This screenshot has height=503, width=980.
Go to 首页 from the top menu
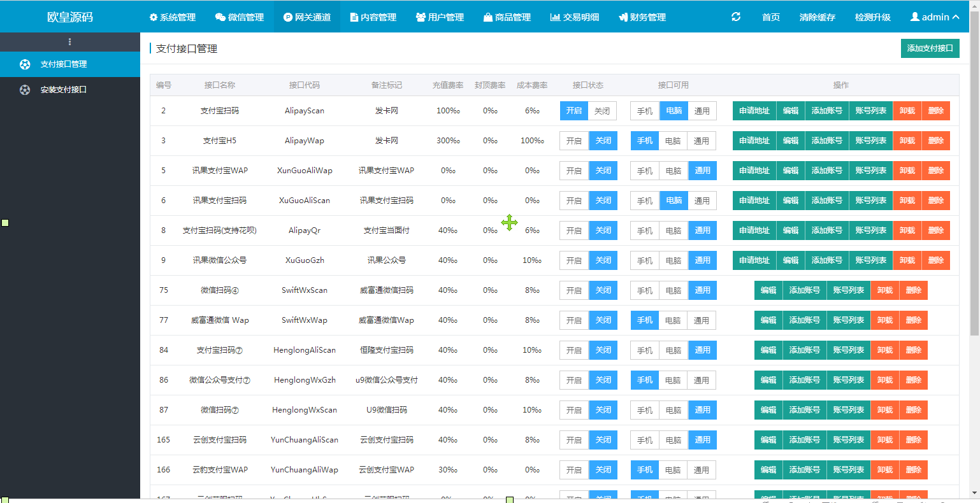coord(770,17)
